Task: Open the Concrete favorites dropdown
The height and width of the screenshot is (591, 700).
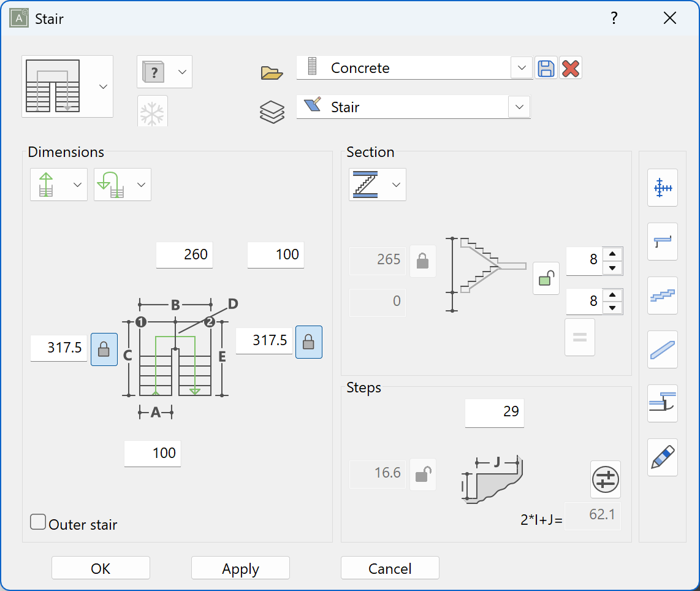Action: tap(522, 68)
